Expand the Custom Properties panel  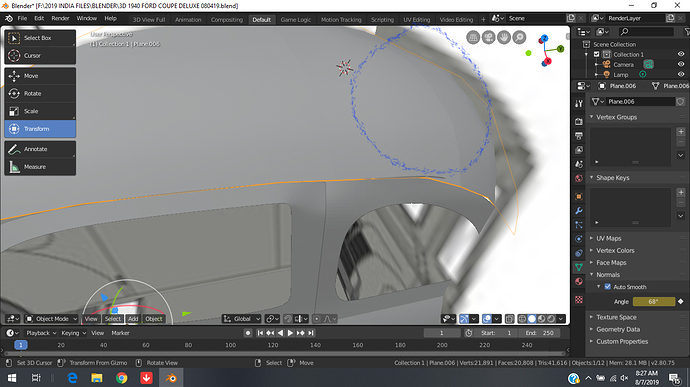click(x=622, y=341)
